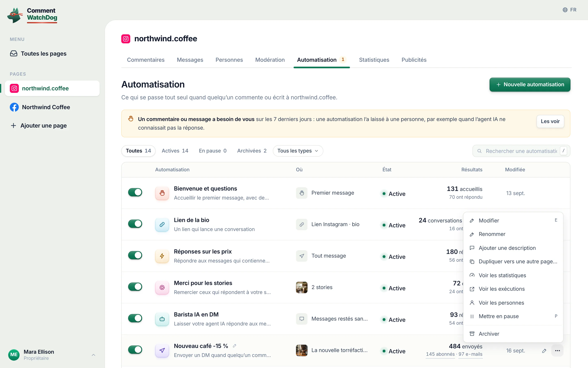Click Nouvelle automatisation button
The height and width of the screenshot is (368, 588).
click(530, 85)
